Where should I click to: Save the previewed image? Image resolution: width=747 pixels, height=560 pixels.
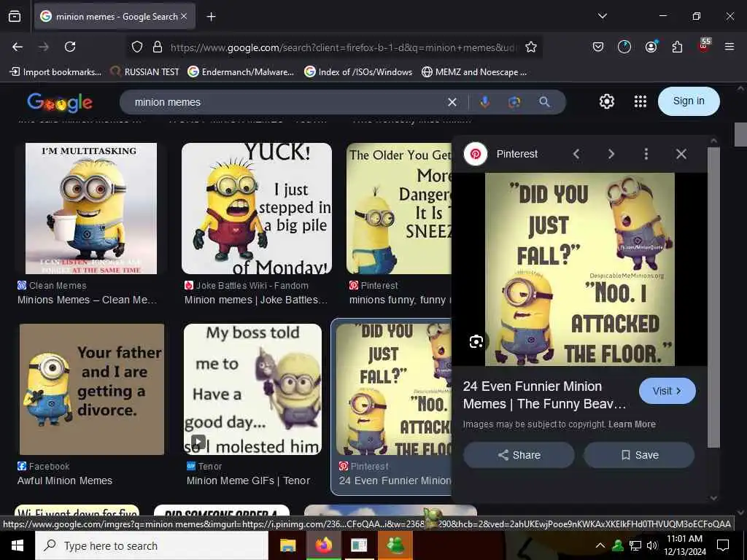(x=639, y=455)
